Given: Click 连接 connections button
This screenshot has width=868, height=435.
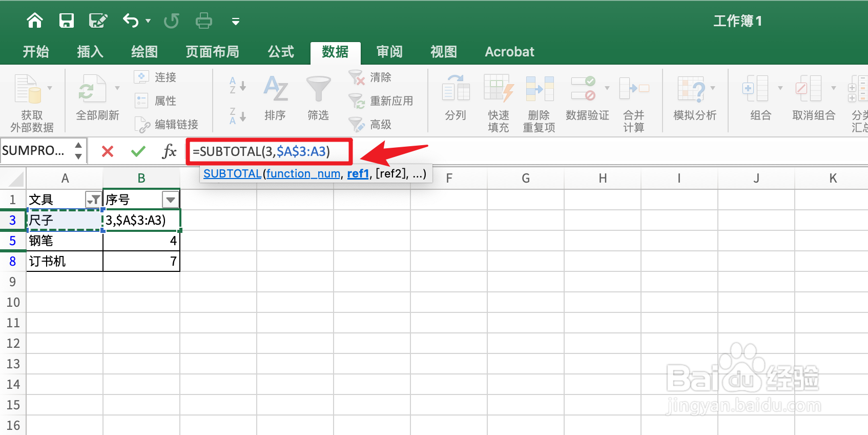Looking at the screenshot, I should pos(155,77).
